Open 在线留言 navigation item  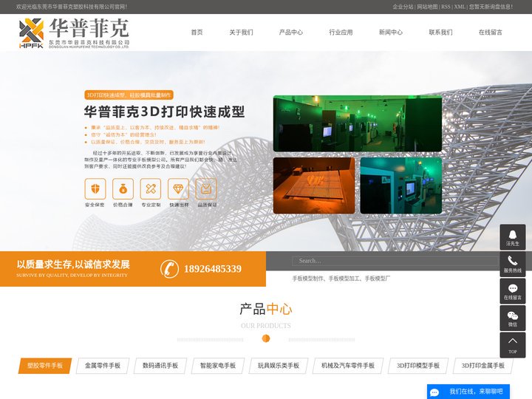click(491, 33)
